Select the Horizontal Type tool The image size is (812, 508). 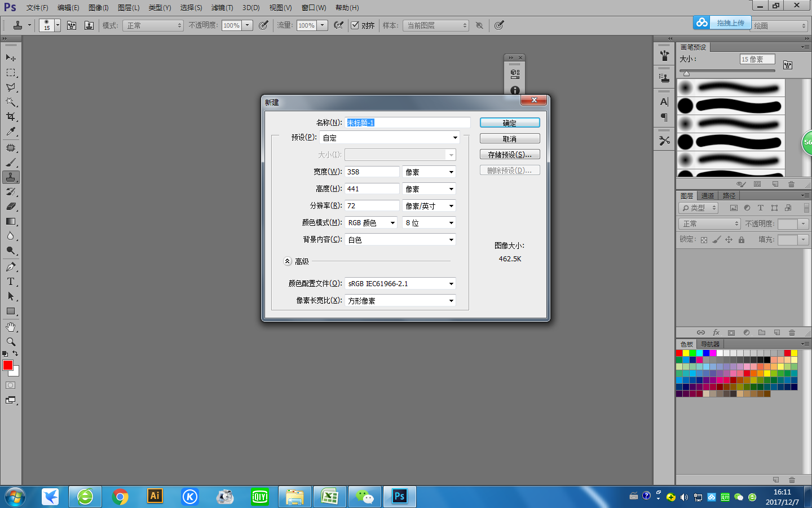coord(11,282)
